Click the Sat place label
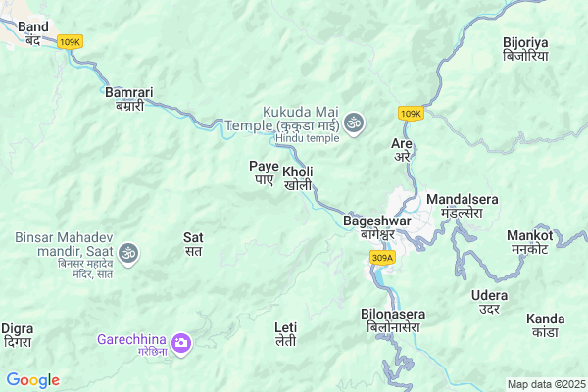The width and height of the screenshot is (588, 392). coord(193,244)
